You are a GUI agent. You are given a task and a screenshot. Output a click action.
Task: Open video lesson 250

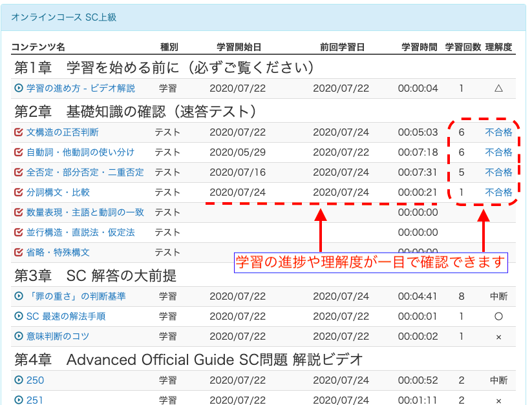(x=35, y=380)
